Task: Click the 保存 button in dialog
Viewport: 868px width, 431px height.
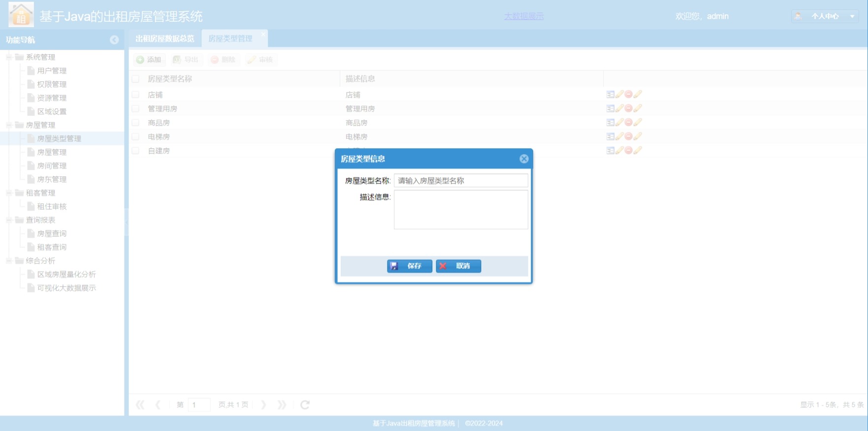Action: [410, 266]
